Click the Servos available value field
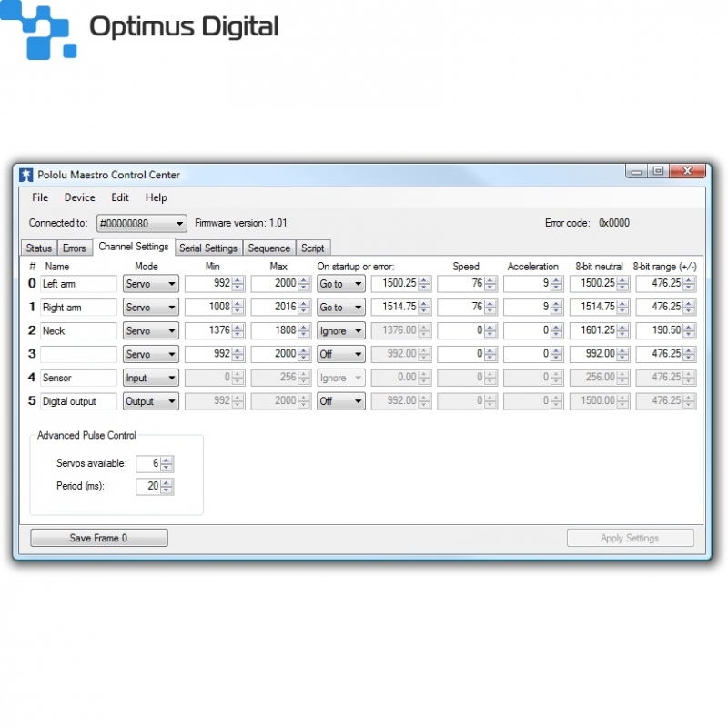This screenshot has width=728, height=728. pyautogui.click(x=148, y=463)
